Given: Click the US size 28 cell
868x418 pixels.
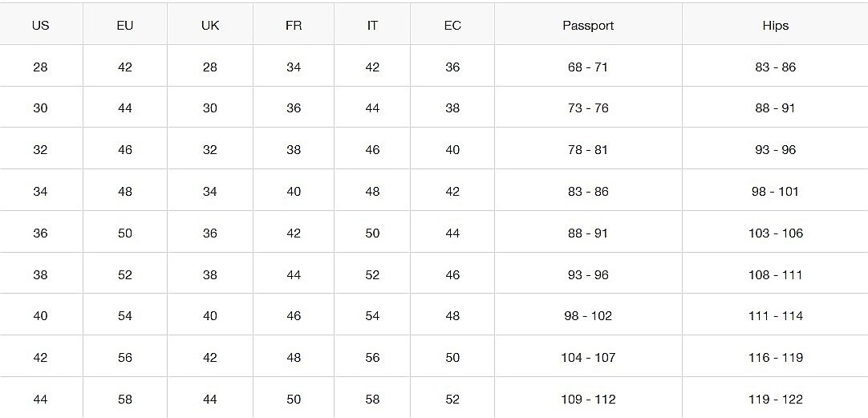Looking at the screenshot, I should click(x=40, y=67).
